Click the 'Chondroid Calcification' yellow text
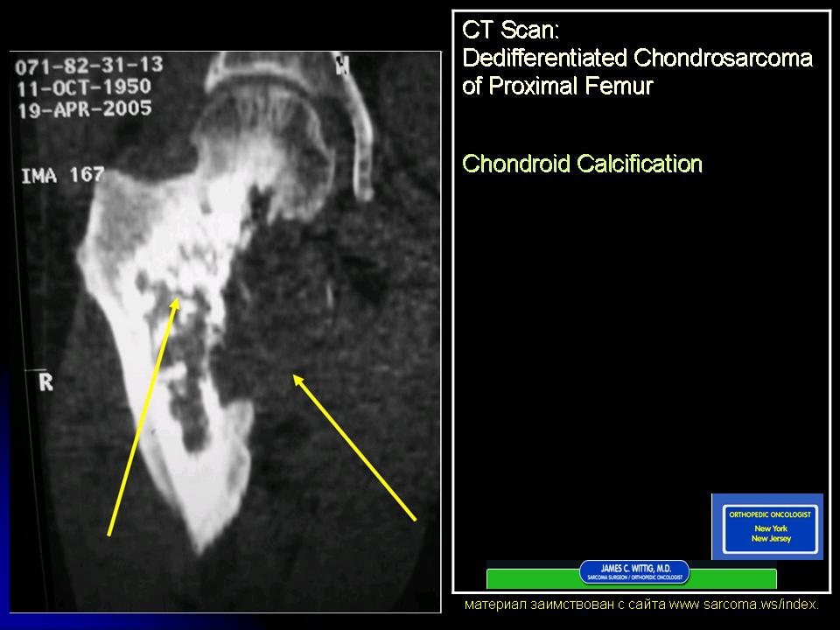Viewport: 840px width, 630px height. coord(582,164)
